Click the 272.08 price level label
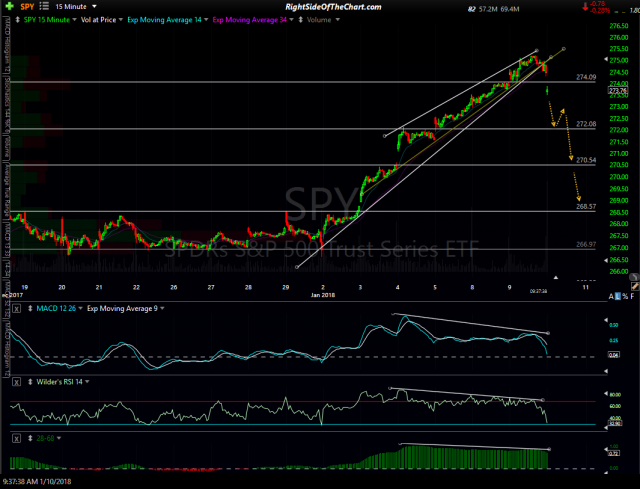 pyautogui.click(x=586, y=124)
